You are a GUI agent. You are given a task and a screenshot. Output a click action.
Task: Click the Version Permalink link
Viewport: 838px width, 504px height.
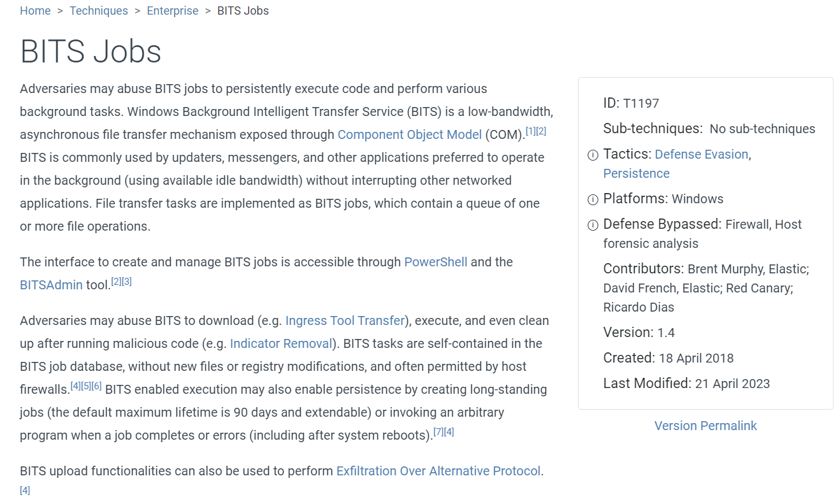click(x=705, y=426)
